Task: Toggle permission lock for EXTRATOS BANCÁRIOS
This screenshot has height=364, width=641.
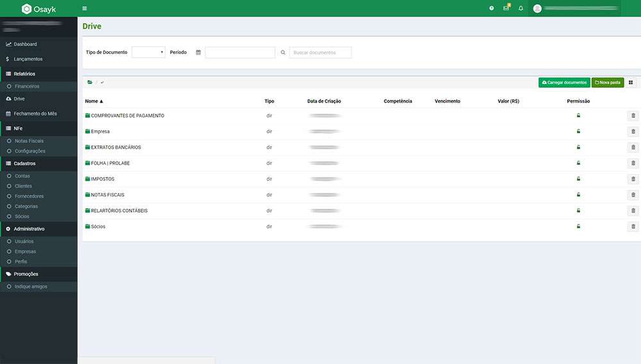Action: [x=578, y=147]
